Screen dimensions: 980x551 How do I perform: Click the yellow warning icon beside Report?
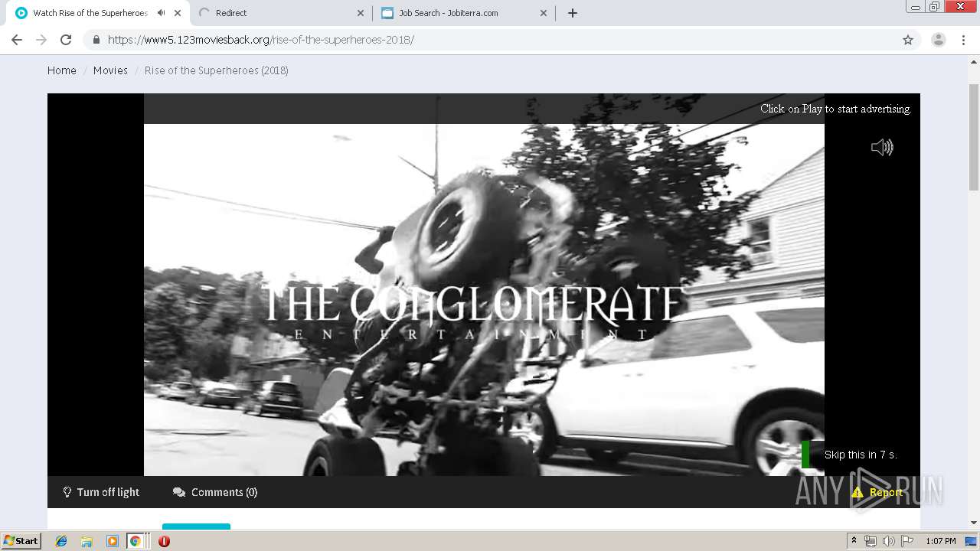(x=857, y=492)
